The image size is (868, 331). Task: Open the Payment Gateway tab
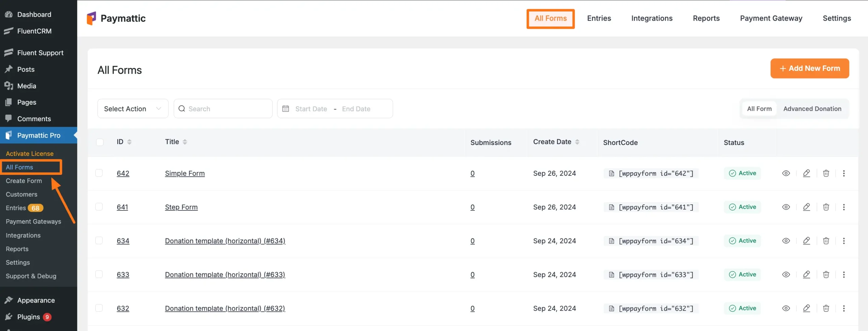pyautogui.click(x=771, y=18)
